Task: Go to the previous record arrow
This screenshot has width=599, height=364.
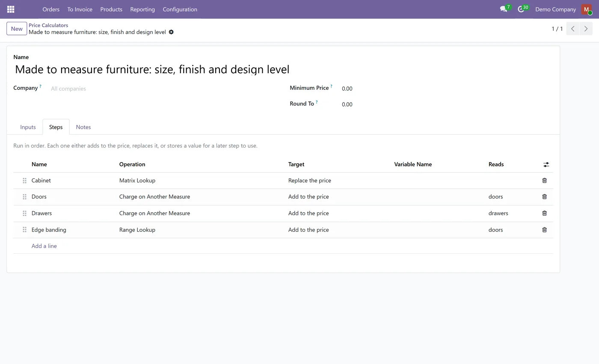Action: (572, 29)
